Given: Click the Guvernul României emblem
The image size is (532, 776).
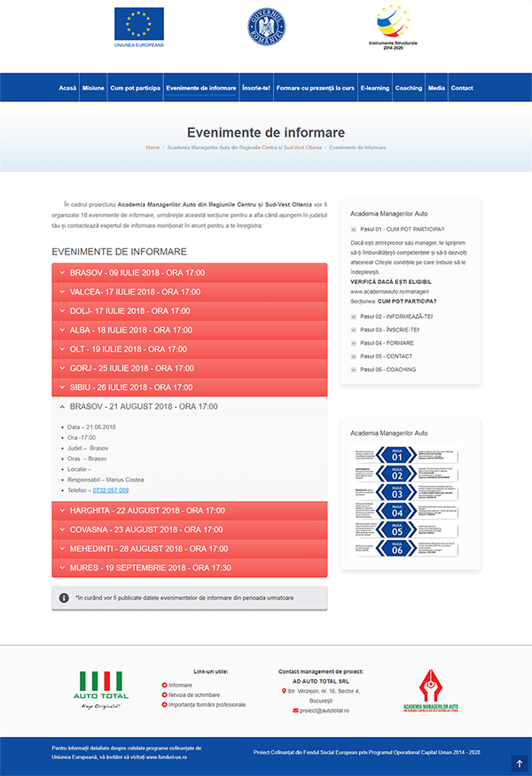Looking at the screenshot, I should pyautogui.click(x=266, y=27).
